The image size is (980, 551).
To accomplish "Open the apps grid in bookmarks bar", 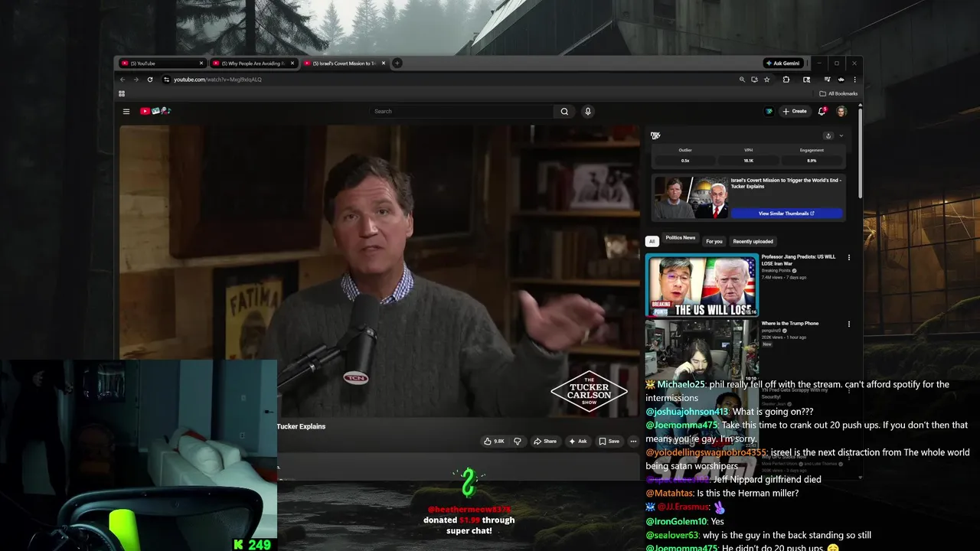I will pyautogui.click(x=121, y=93).
